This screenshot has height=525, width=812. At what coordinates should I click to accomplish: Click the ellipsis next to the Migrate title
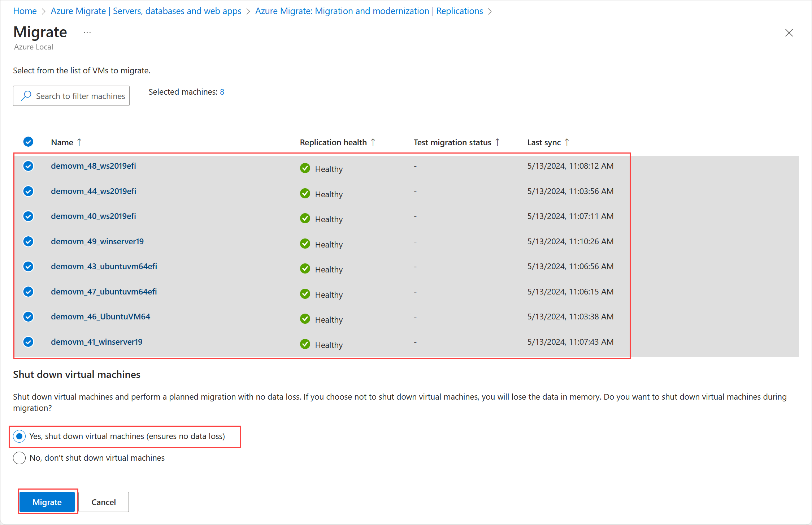coord(87,32)
